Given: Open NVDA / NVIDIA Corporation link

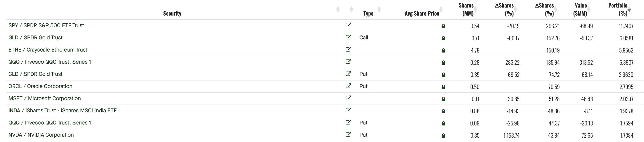Looking at the screenshot, I should coord(41,135).
